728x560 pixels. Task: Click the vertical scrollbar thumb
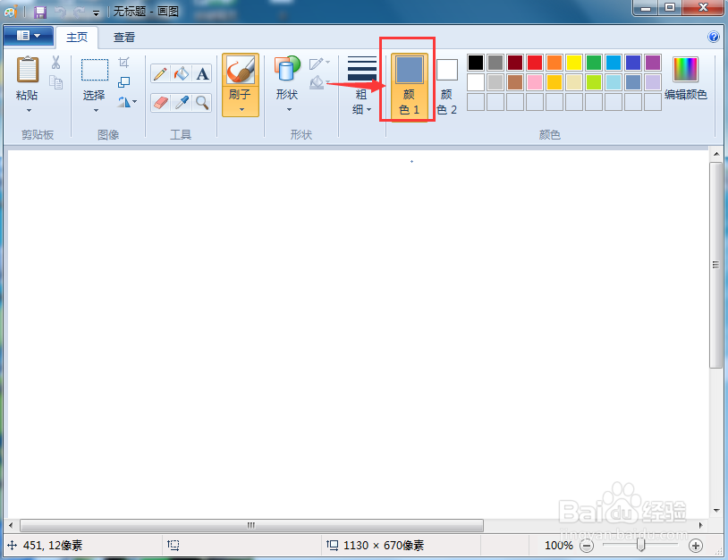[716, 265]
